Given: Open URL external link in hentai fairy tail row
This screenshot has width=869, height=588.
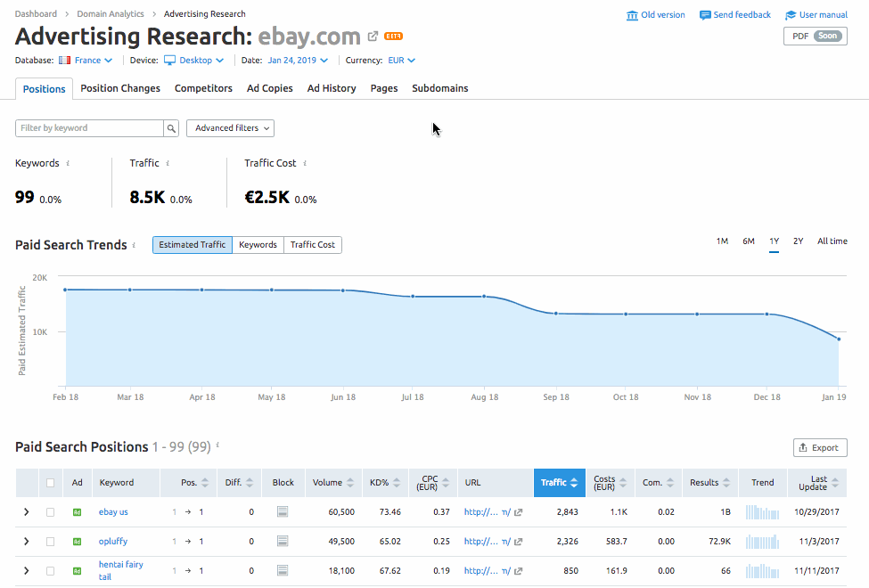Looking at the screenshot, I should (x=518, y=571).
